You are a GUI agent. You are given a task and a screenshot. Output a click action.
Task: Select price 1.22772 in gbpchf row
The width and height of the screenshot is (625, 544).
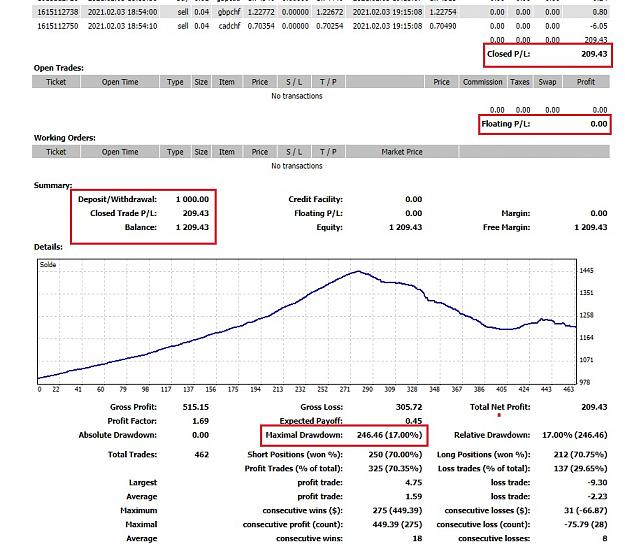click(x=261, y=12)
